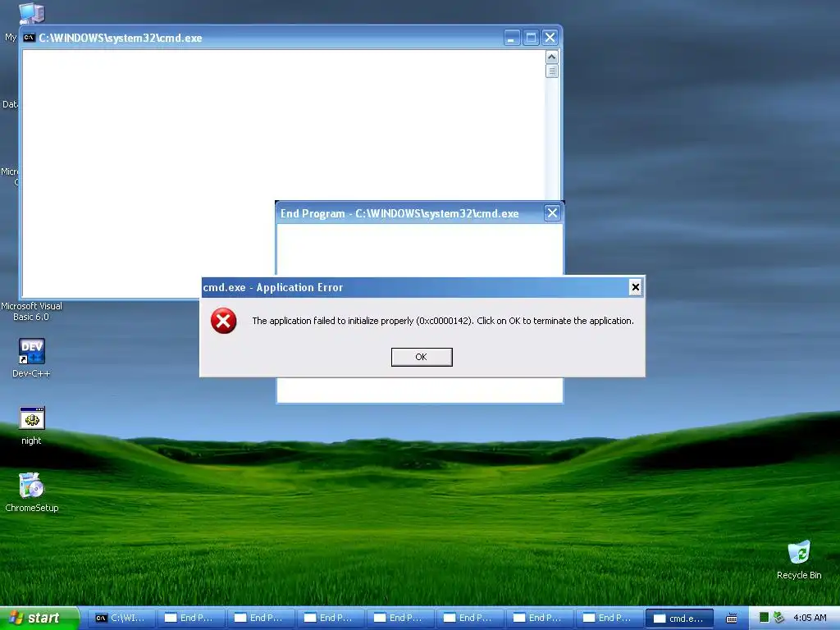Click the cmd window scrollbar thumb

(552, 71)
